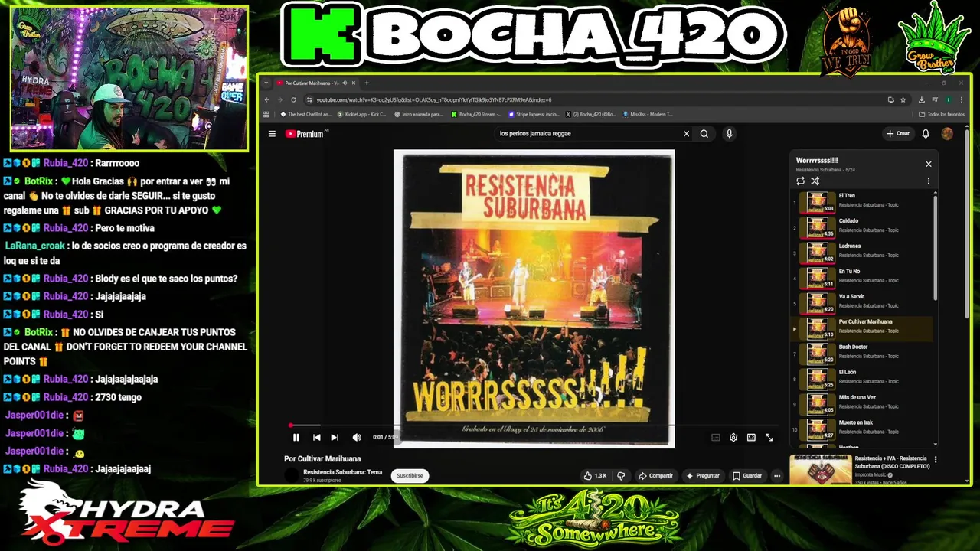Open Todos los favoritos folder
The height and width of the screenshot is (551, 980).
coord(942,114)
